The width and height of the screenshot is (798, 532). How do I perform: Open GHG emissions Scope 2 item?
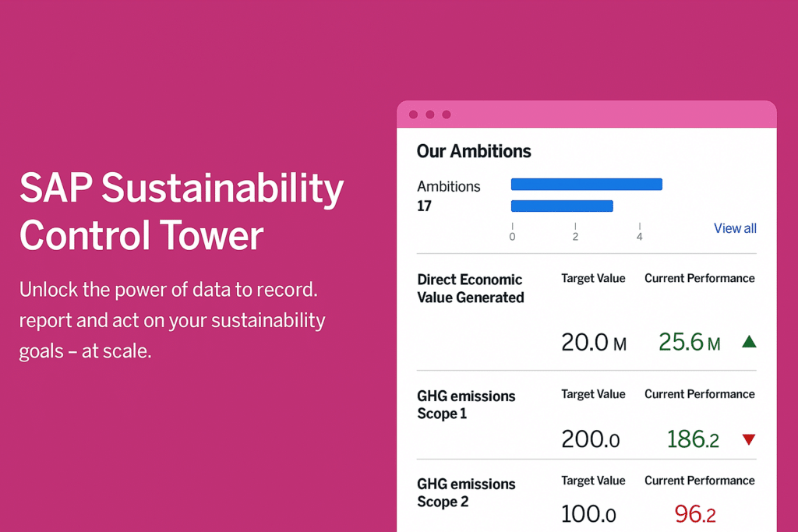(466, 493)
